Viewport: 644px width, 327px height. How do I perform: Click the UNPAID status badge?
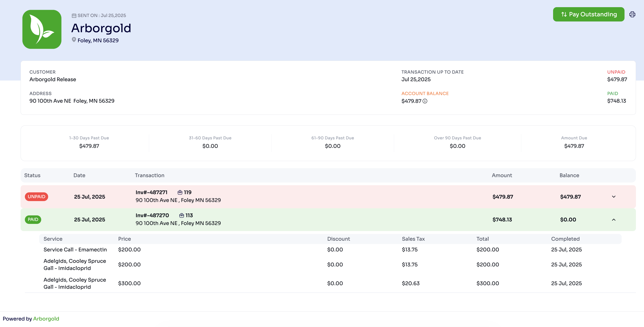pos(36,197)
